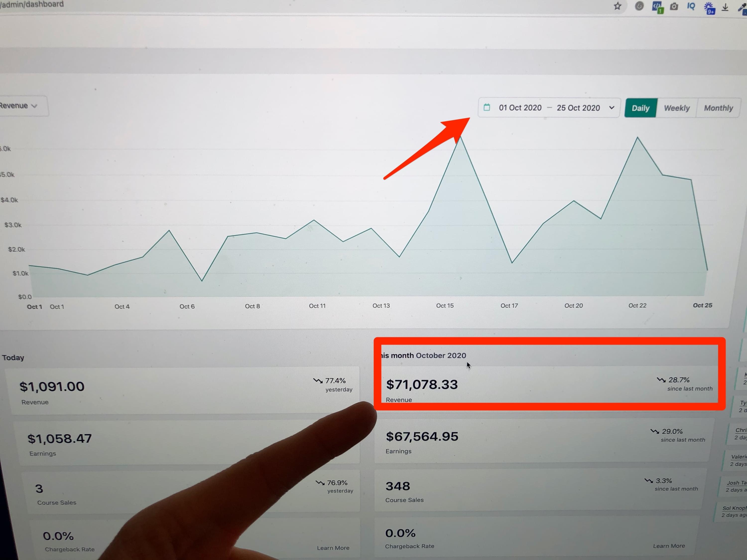The height and width of the screenshot is (560, 747).
Task: Click the browser address bar URL
Action: 32,4
